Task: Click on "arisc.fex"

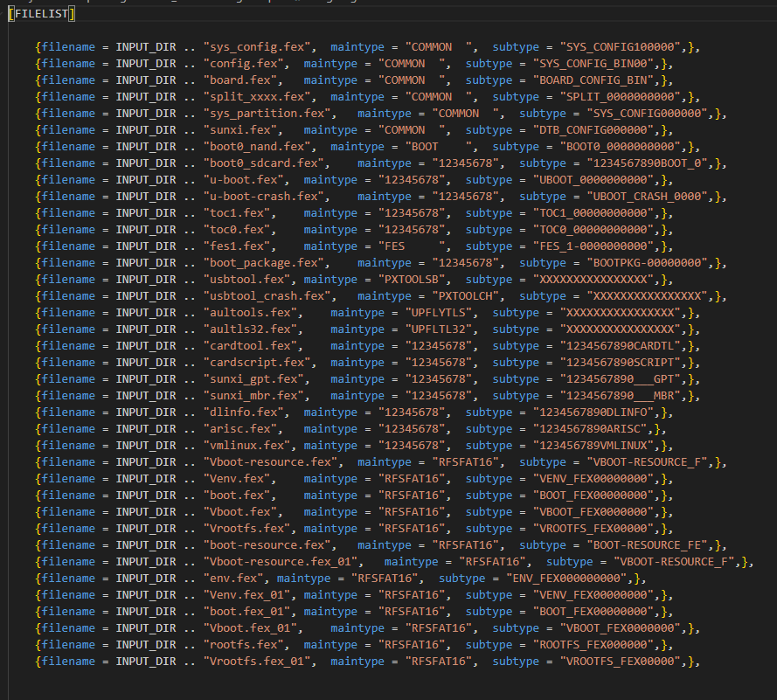Action: pyautogui.click(x=243, y=429)
